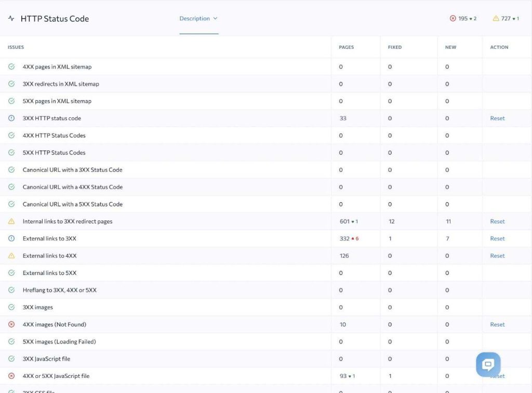Viewport: 532px width, 393px height.
Task: Open the External links to 4XX issue
Action: click(50, 256)
